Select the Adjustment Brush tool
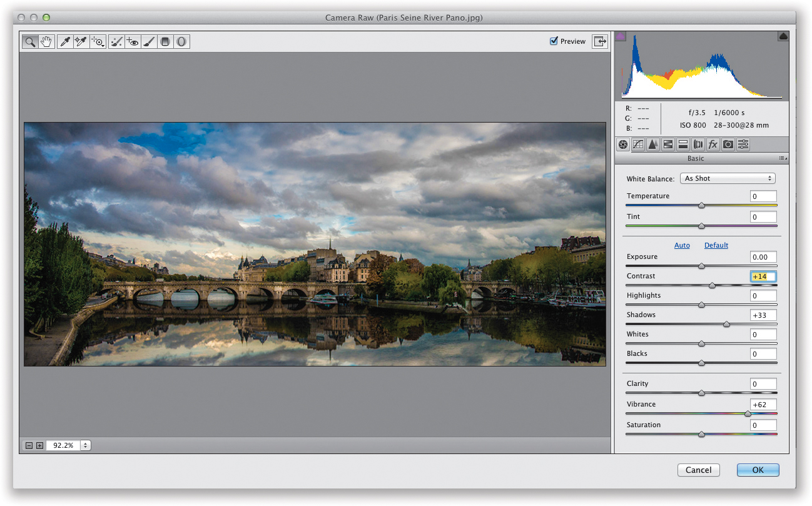Image resolution: width=812 pixels, height=506 pixels. [x=148, y=42]
